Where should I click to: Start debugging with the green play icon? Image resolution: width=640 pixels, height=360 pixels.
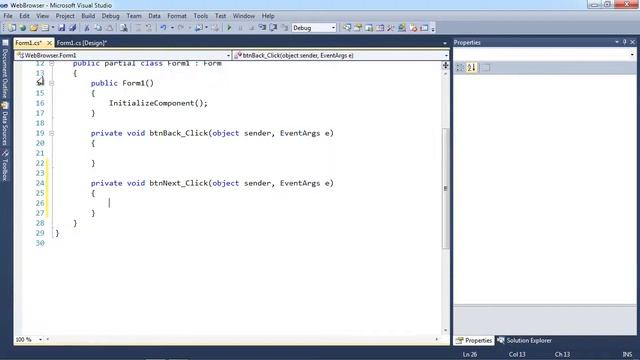(229, 28)
